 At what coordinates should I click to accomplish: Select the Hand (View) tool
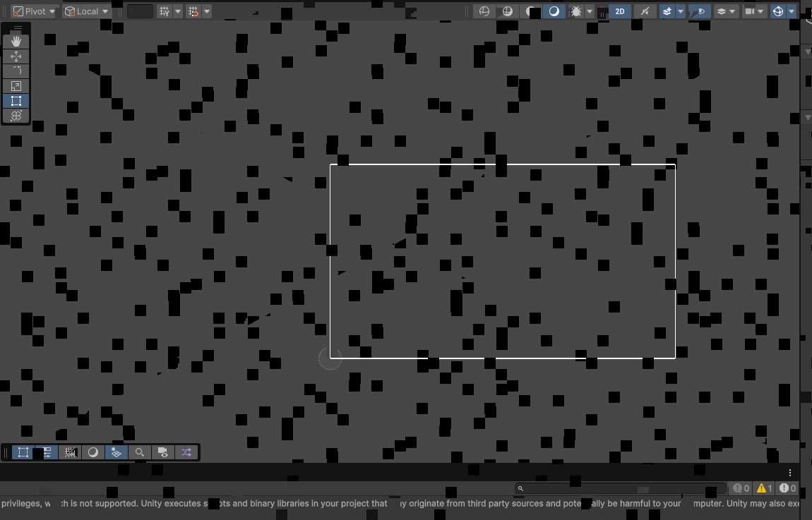(x=16, y=42)
